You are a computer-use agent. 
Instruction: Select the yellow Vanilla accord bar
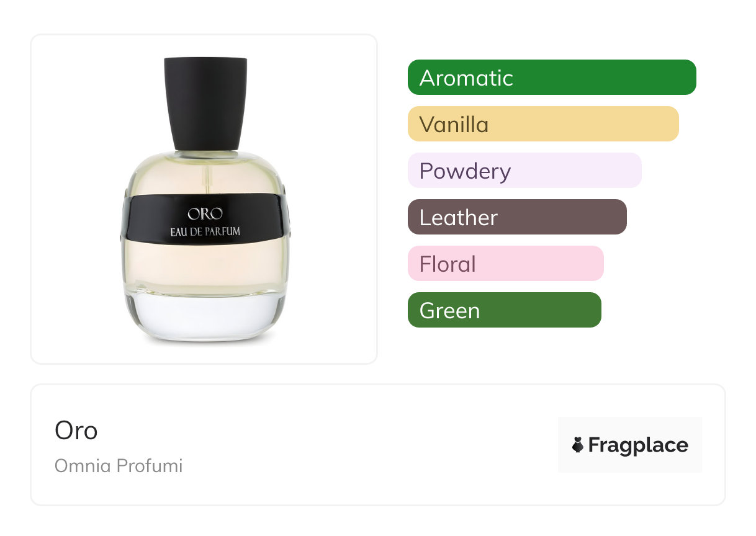[x=543, y=124]
